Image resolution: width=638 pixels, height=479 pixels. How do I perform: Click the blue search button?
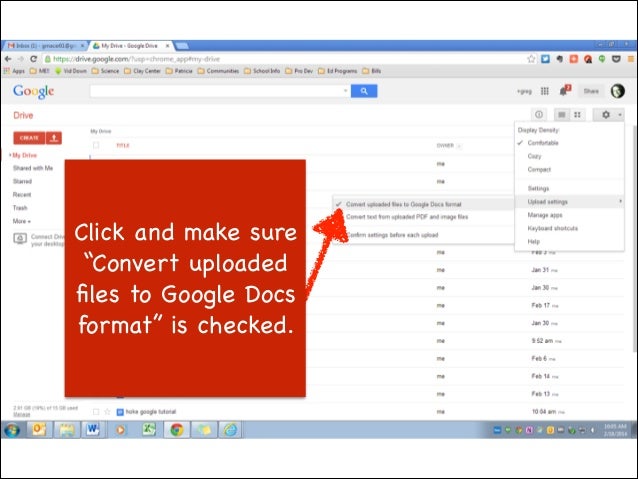pos(364,91)
